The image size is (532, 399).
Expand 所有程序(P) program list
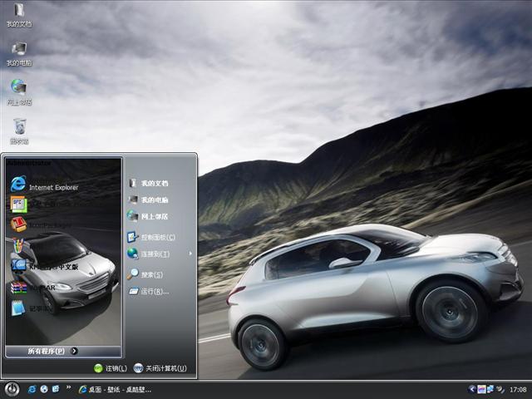63,351
